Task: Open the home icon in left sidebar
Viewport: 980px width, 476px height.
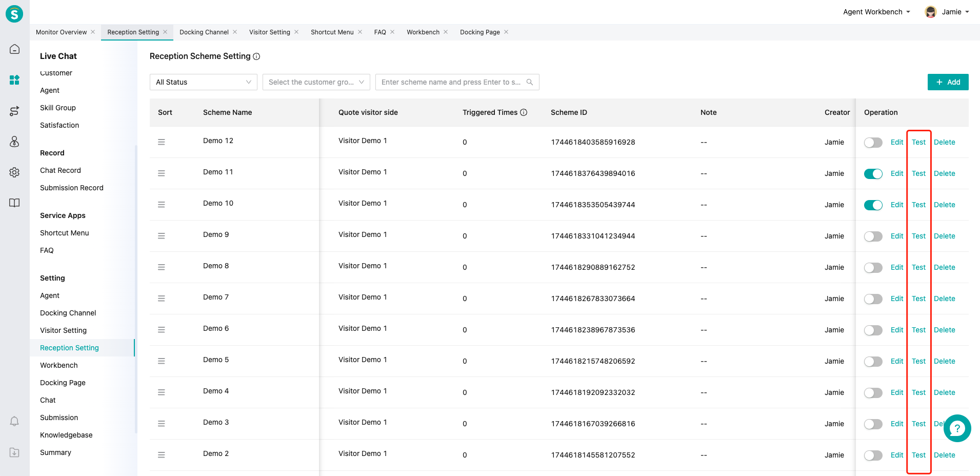Action: click(x=14, y=49)
